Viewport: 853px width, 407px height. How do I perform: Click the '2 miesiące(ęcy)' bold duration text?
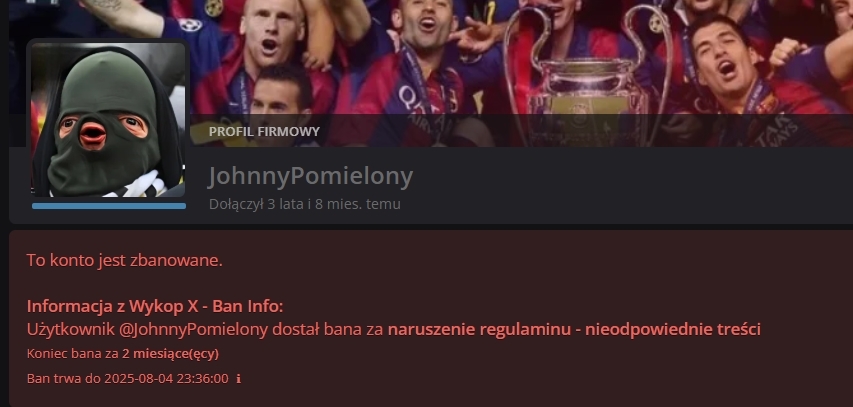pyautogui.click(x=170, y=354)
